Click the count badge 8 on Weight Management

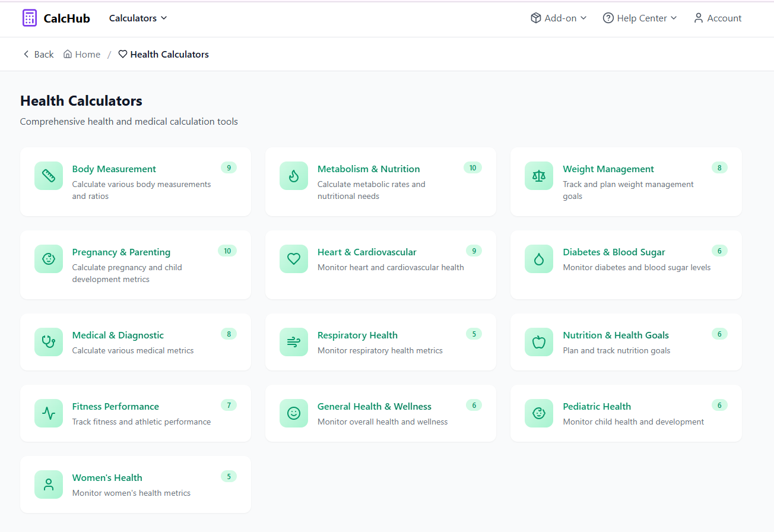(719, 167)
